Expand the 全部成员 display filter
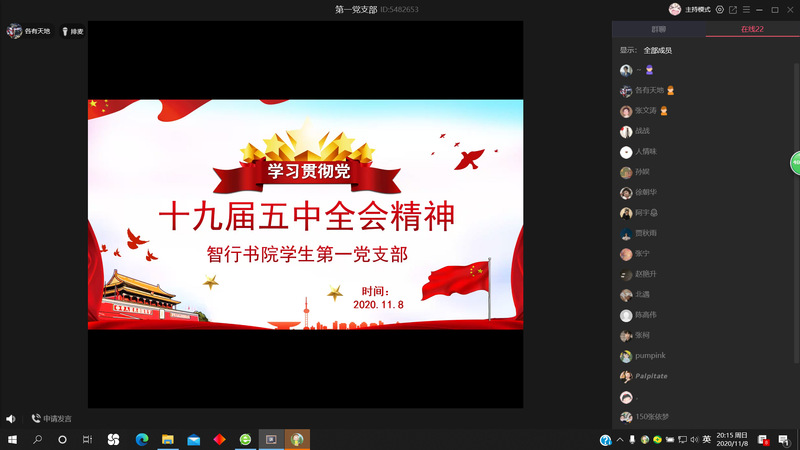This screenshot has width=800, height=450. coord(657,50)
